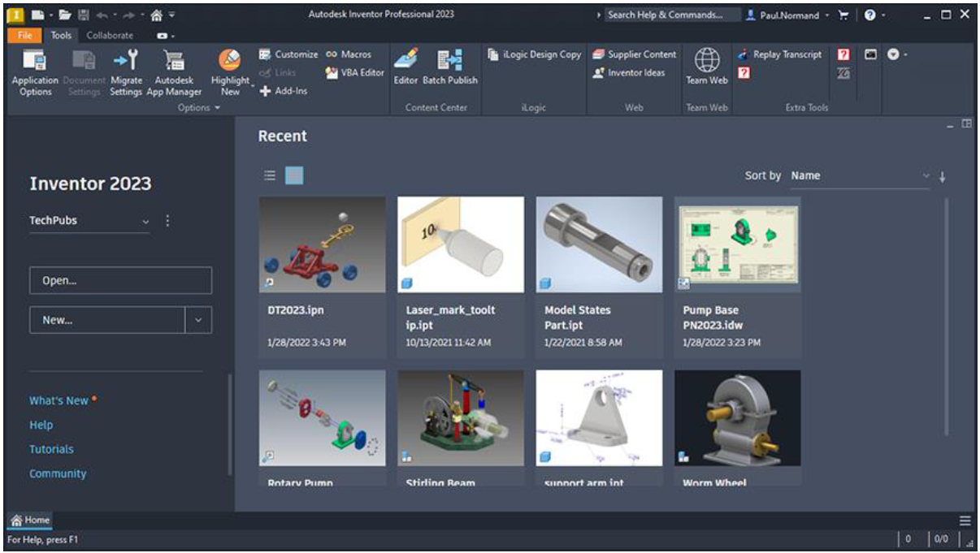980x553 pixels.
Task: Reverse the sort direction arrow
Action: point(943,176)
